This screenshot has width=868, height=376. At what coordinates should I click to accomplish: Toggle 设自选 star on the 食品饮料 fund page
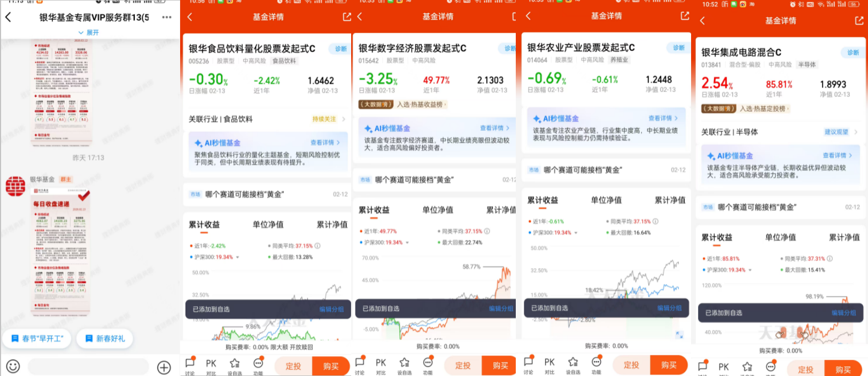(235, 366)
